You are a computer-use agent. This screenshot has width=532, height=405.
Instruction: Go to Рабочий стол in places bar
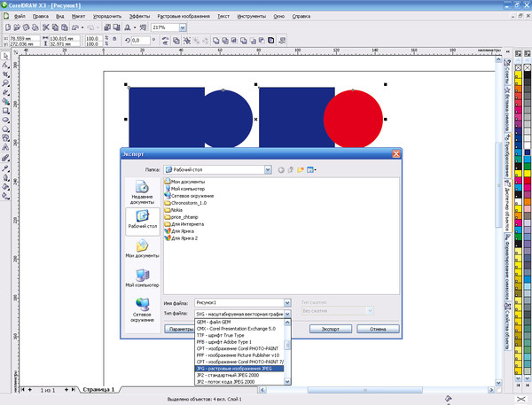(x=142, y=220)
